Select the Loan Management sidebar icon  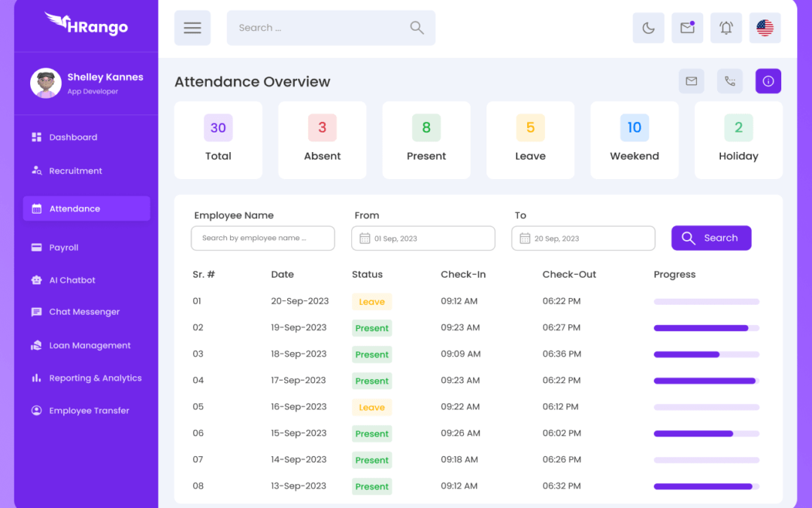(36, 345)
